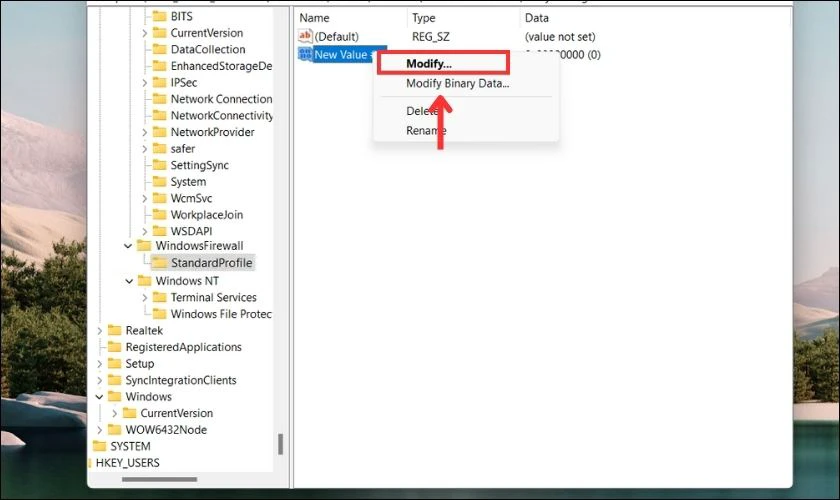Expand the WSDAPI tree node
Screen dimensions: 840x500
[x=144, y=232]
